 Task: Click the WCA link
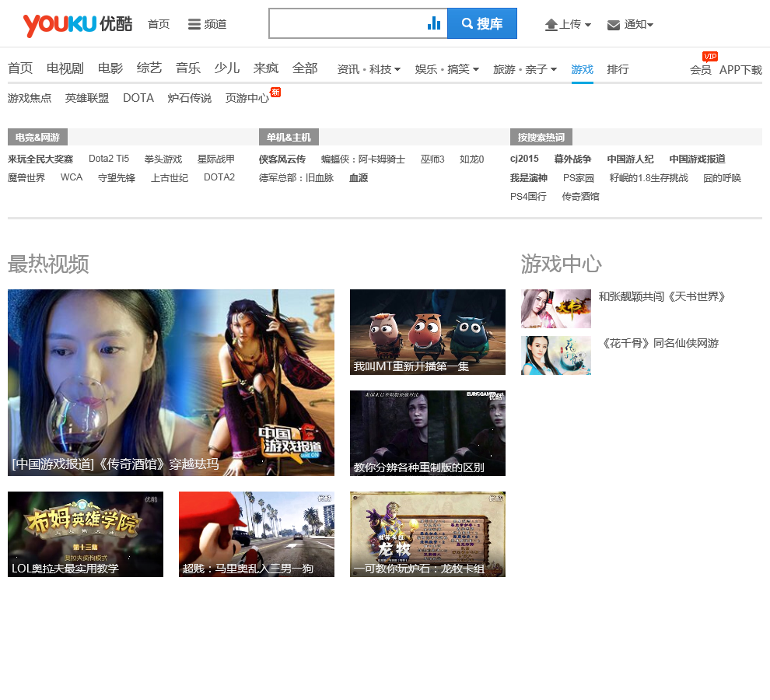click(72, 178)
